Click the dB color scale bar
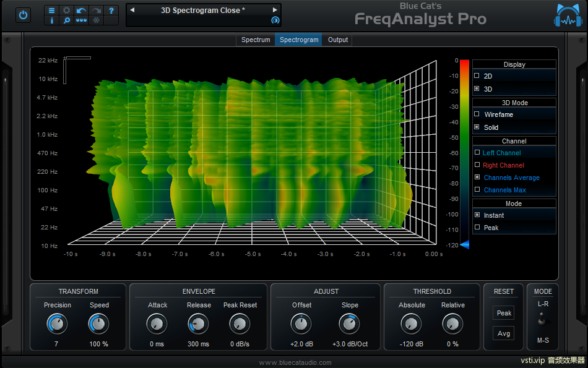The image size is (588, 368). pyautogui.click(x=464, y=153)
